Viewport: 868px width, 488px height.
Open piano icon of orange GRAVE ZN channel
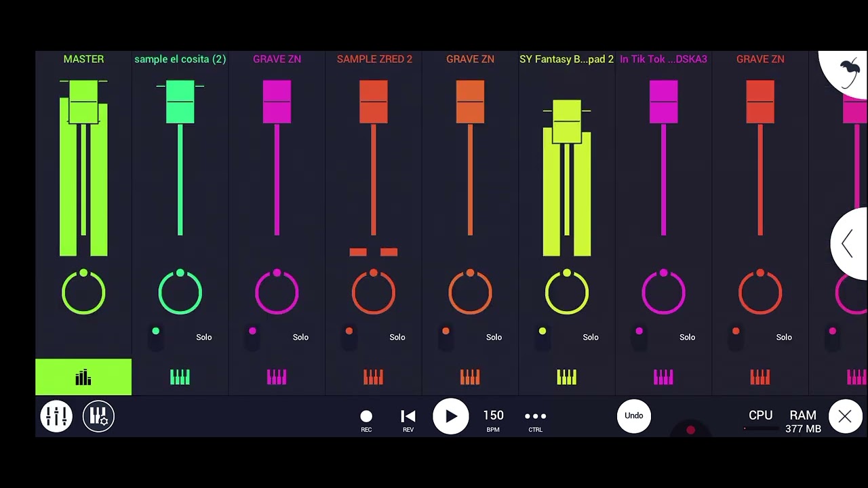coord(470,377)
